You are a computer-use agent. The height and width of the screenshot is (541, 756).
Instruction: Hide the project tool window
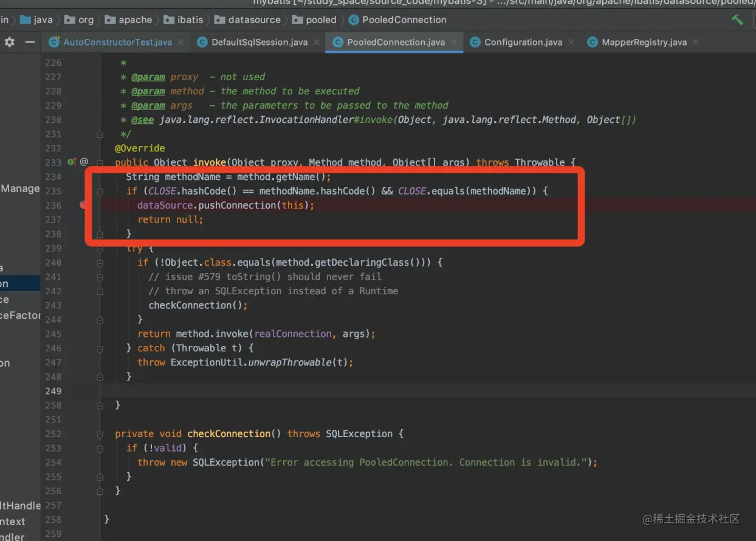[29, 42]
